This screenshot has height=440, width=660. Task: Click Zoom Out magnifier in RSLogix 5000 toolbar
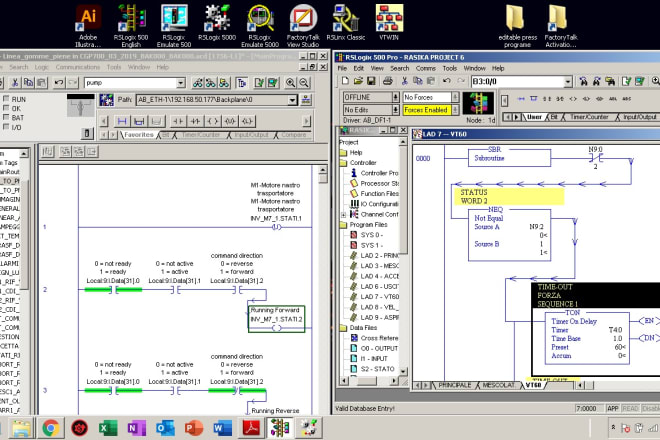[x=304, y=83]
